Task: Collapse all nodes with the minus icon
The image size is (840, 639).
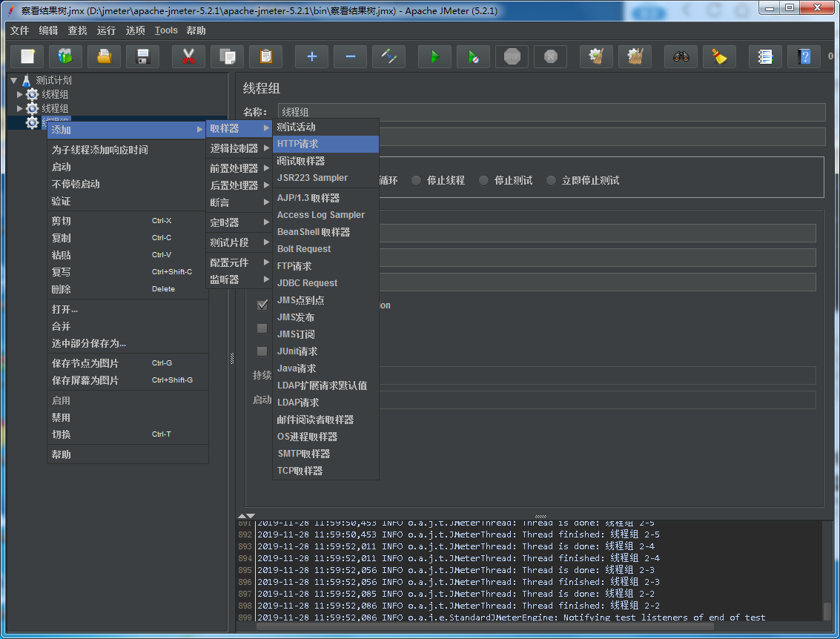Action: click(x=351, y=56)
